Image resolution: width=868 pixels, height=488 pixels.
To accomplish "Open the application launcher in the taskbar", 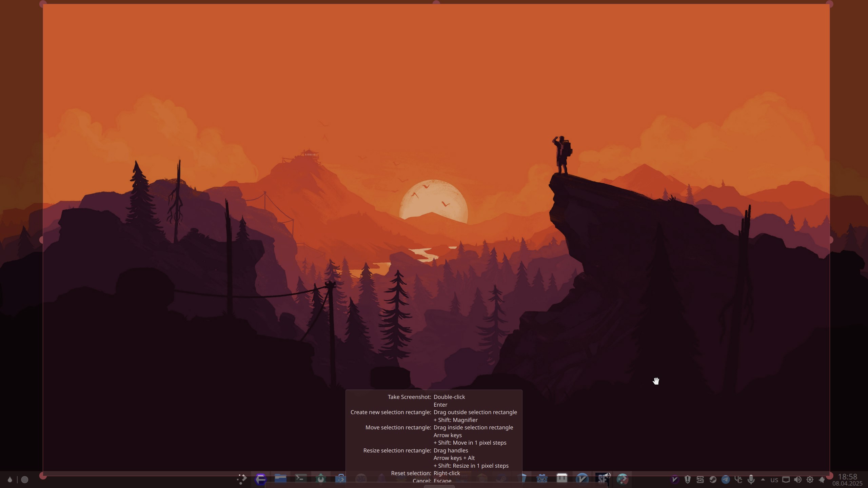I will [x=241, y=479].
